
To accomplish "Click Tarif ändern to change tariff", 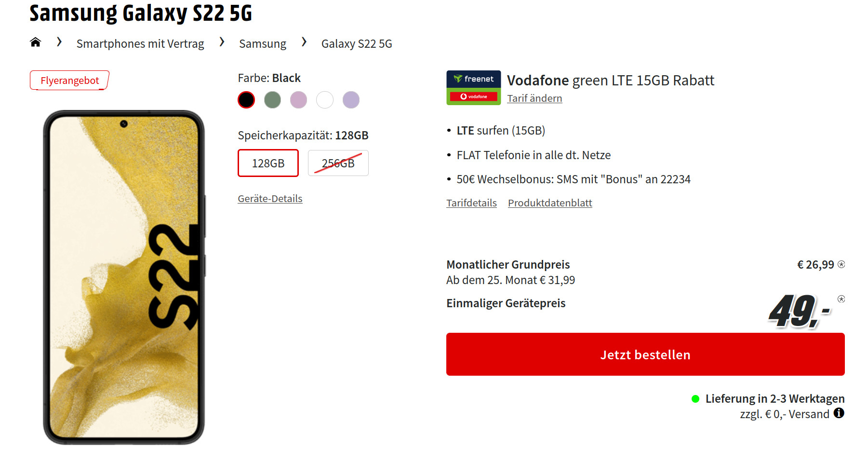I will point(534,98).
